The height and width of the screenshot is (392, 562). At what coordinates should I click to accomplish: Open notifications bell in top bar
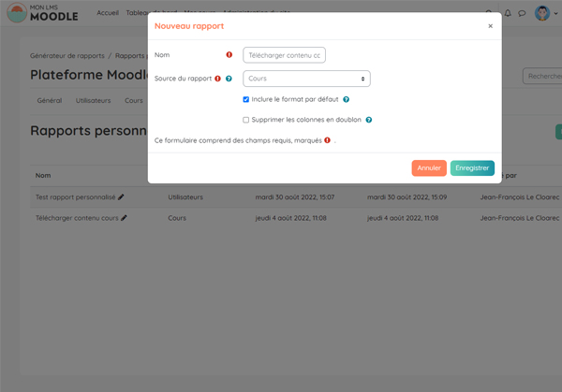[508, 13]
